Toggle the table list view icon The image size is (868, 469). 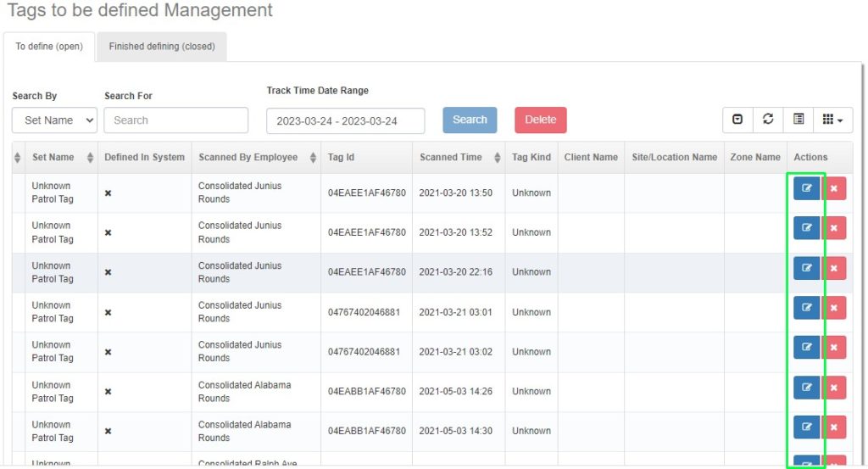[x=798, y=120]
